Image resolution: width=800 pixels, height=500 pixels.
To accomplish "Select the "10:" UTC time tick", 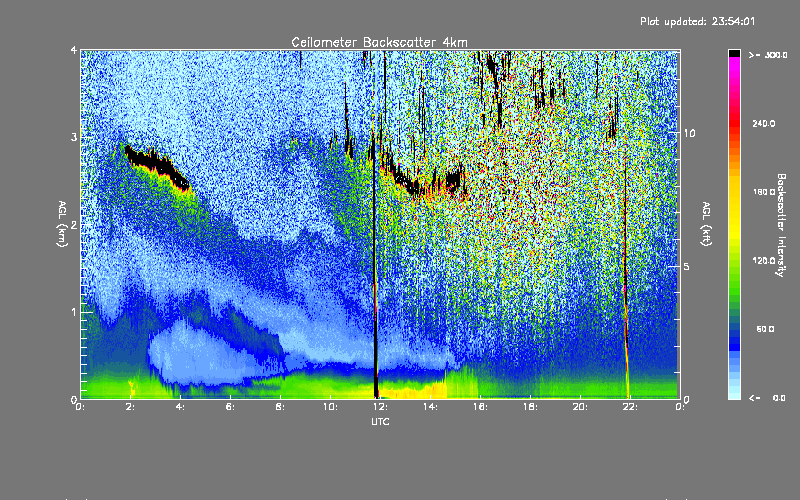I will (x=331, y=407).
